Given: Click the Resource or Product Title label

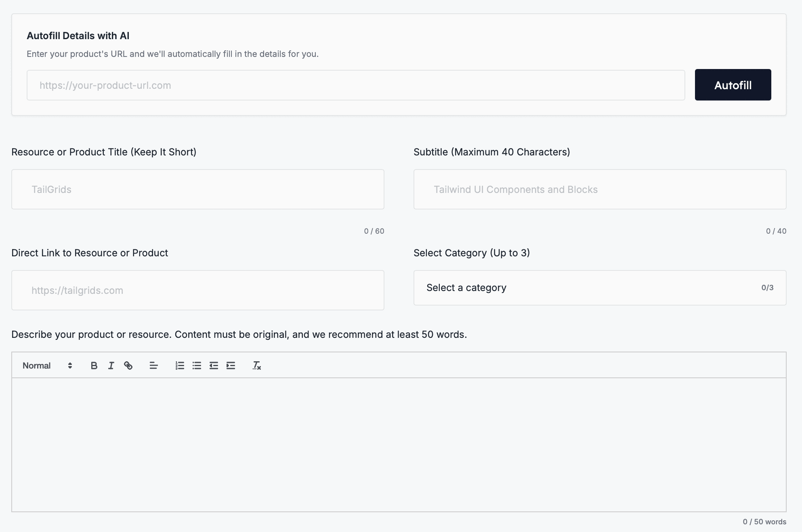Looking at the screenshot, I should (104, 152).
